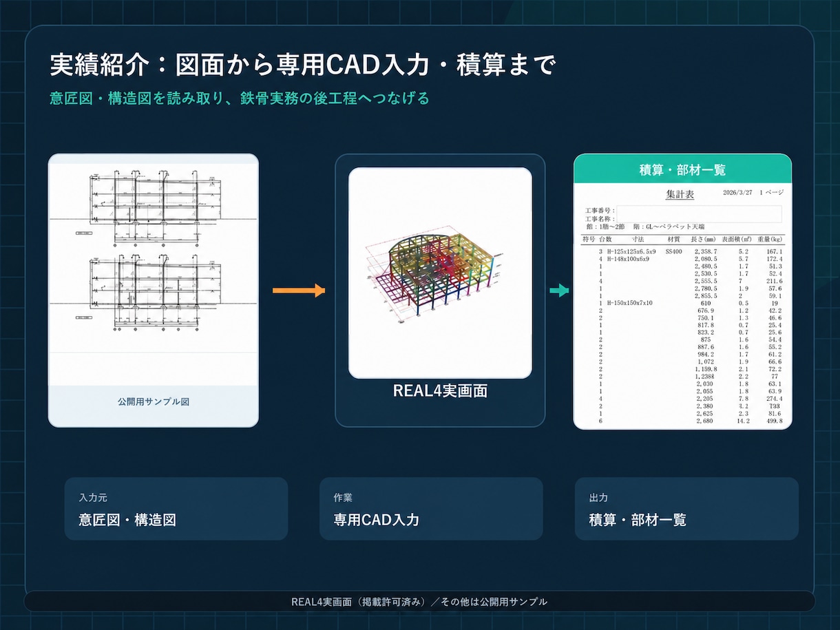The width and height of the screenshot is (840, 630).
Task: Click the length value 2,358.7
Action: [706, 252]
